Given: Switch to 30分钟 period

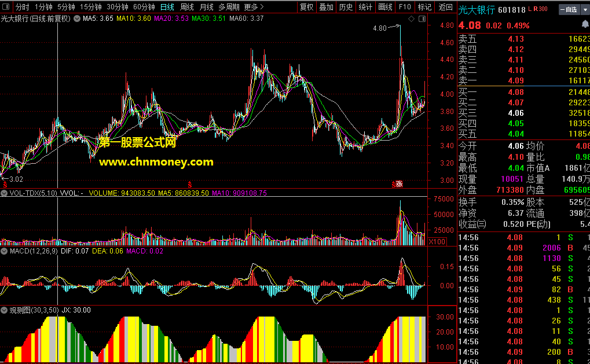Looking at the screenshot, I should (118, 7).
